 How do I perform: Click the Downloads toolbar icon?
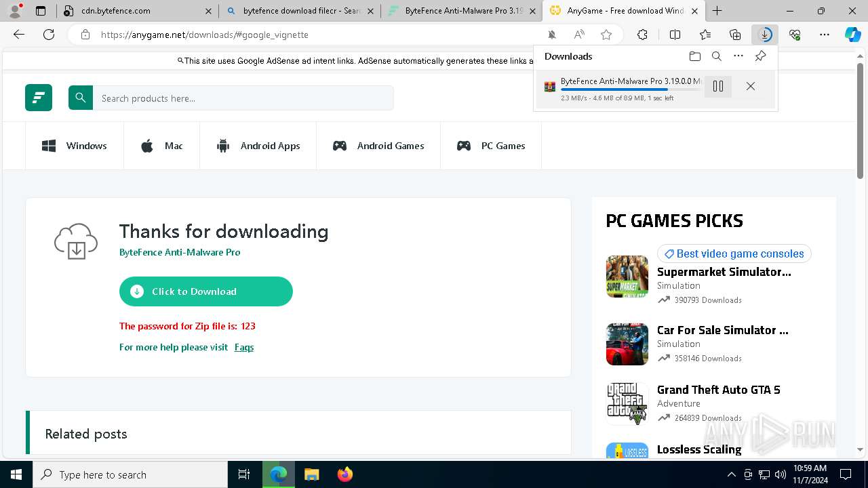pos(765,35)
